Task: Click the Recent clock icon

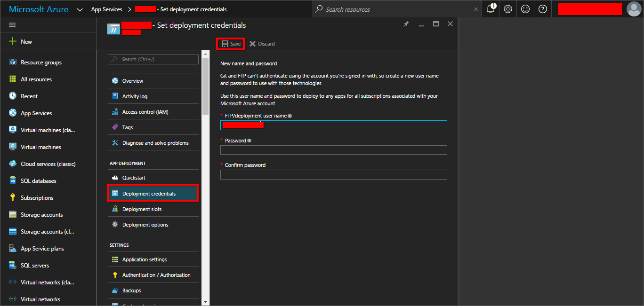Action: [x=13, y=96]
